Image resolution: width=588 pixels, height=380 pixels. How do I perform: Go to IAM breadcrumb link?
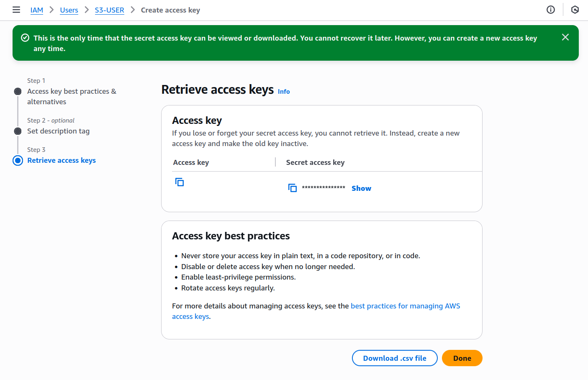coord(37,10)
